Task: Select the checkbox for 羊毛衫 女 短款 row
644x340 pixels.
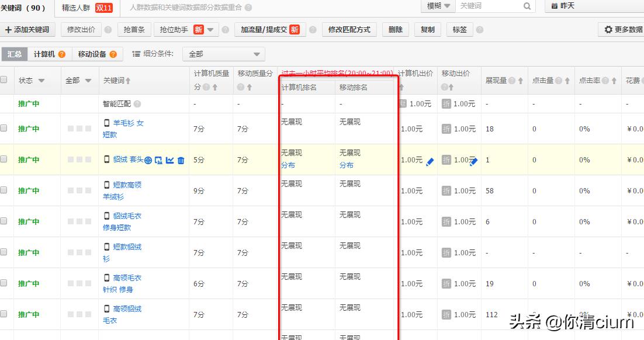Action: pyautogui.click(x=4, y=129)
